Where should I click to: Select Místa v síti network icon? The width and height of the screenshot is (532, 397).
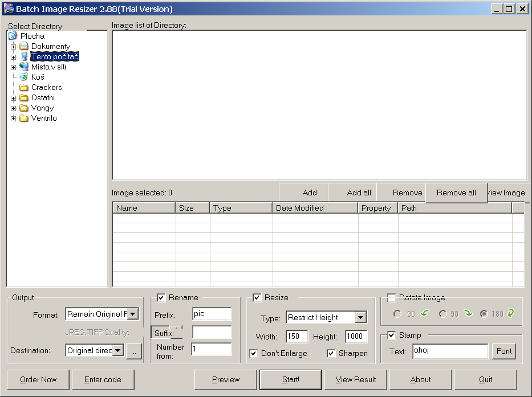[x=23, y=67]
